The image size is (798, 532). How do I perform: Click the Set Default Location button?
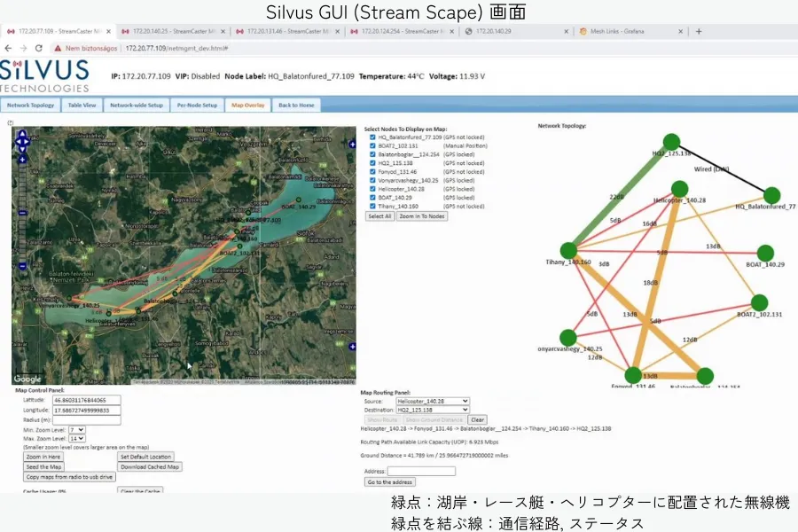(145, 457)
